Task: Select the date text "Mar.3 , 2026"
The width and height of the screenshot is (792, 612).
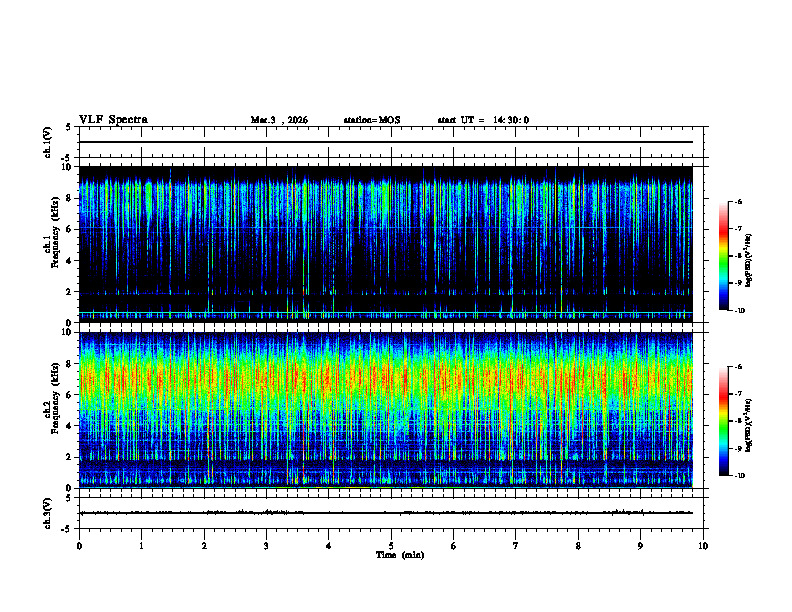Action: 279,120
